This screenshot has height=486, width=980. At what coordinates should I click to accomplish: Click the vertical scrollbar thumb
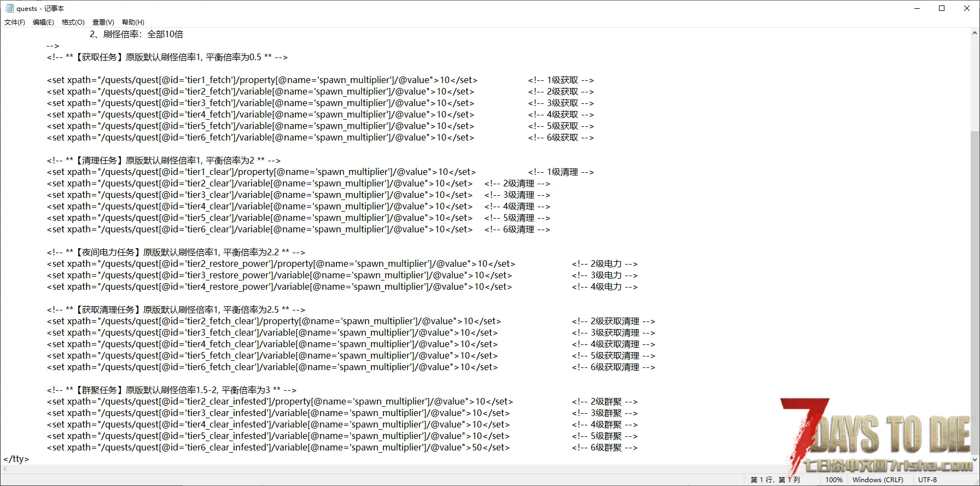975,273
